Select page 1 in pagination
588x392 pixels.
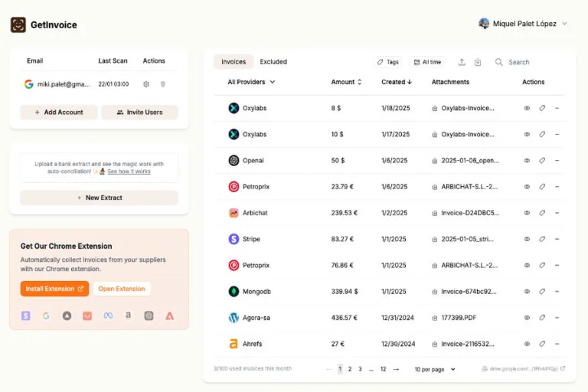pos(340,369)
